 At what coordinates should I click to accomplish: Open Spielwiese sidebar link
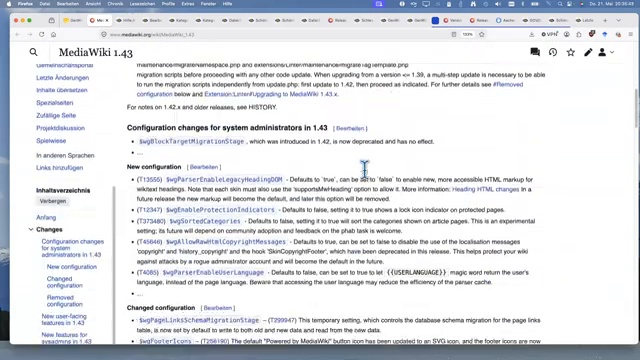click(x=51, y=141)
